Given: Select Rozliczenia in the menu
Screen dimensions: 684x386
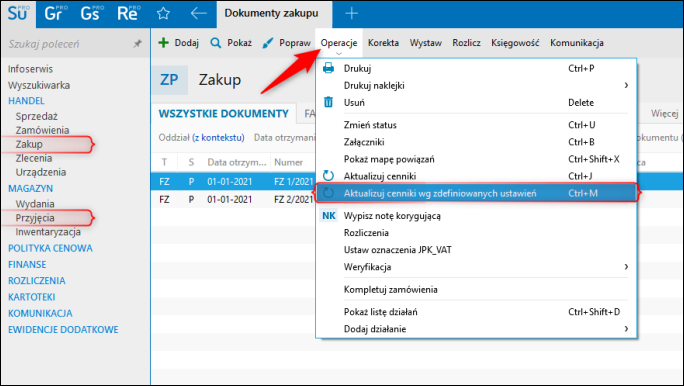Looking at the screenshot, I should [x=476, y=232].
